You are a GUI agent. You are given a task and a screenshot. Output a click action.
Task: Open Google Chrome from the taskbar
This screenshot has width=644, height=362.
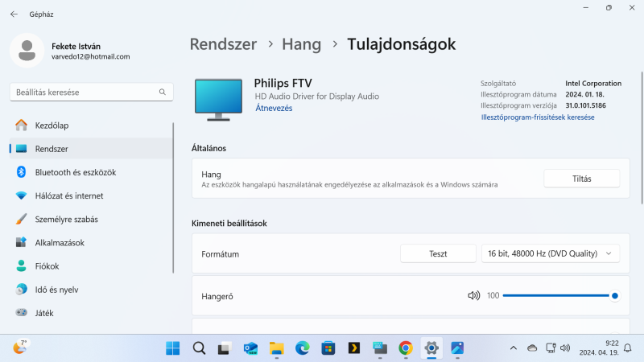[406, 348]
